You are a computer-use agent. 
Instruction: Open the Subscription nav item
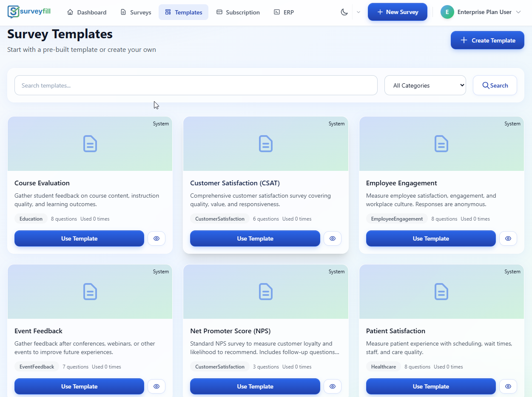click(238, 12)
